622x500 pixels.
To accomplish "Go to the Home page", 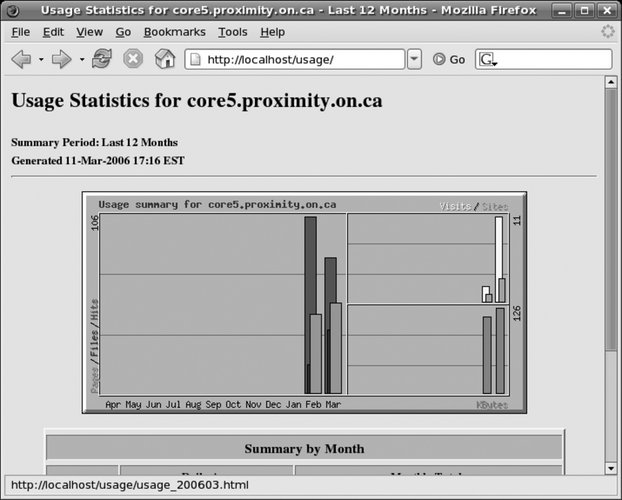I will click(165, 60).
